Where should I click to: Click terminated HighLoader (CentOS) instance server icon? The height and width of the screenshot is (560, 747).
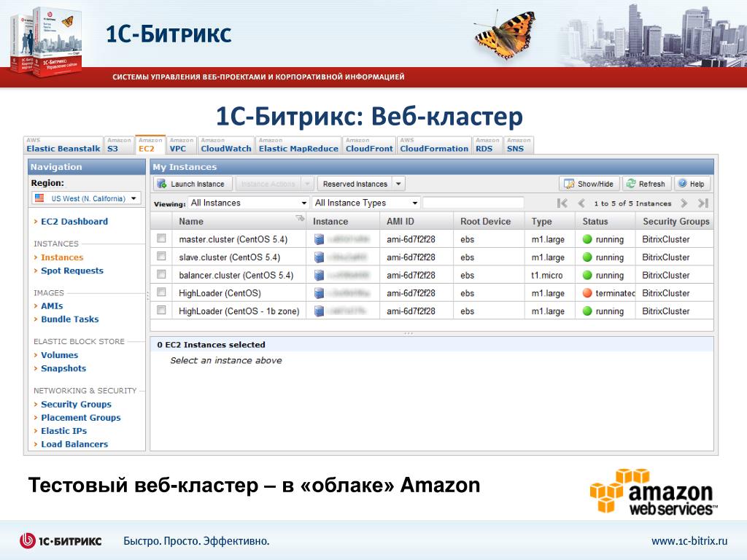(x=320, y=293)
